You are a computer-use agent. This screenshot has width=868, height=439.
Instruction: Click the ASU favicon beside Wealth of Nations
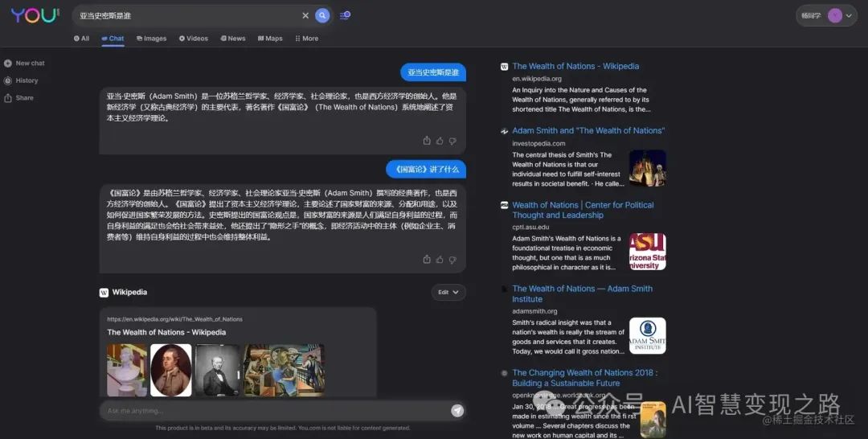tap(504, 205)
